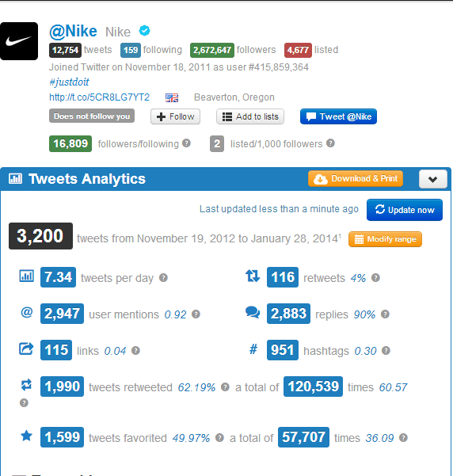Viewport: 453px width, 476px height.
Task: Click help icon next to retweets 4%
Action: point(375,278)
